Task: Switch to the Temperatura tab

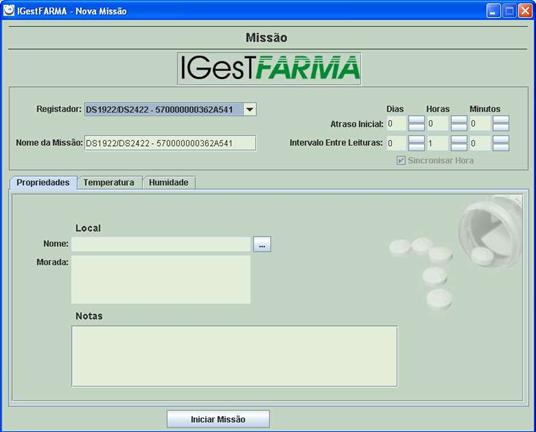Action: [109, 183]
